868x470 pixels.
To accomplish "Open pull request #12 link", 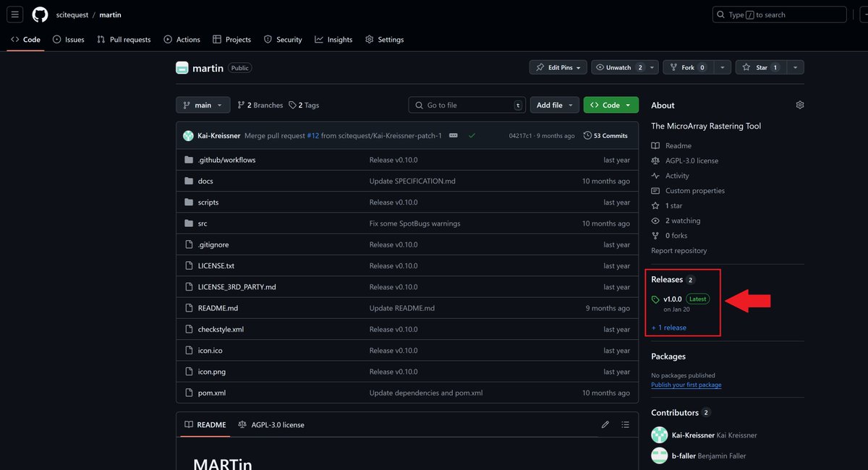I will point(312,135).
